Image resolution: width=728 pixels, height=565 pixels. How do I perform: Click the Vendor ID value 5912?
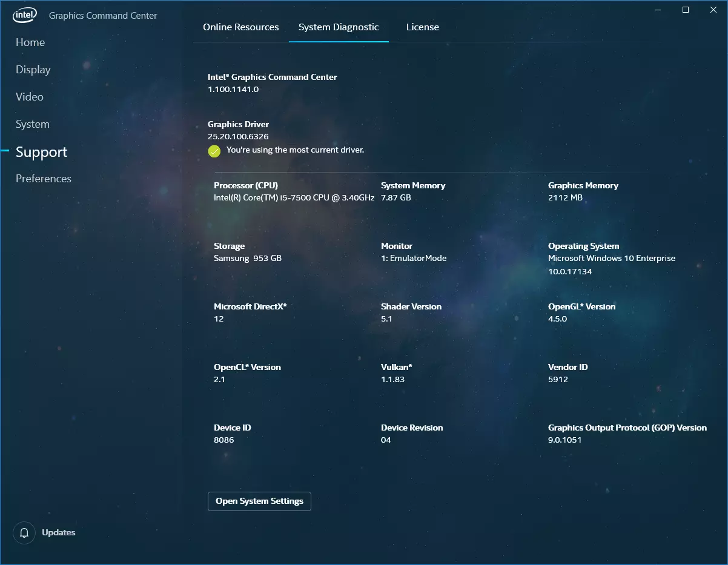click(x=558, y=380)
